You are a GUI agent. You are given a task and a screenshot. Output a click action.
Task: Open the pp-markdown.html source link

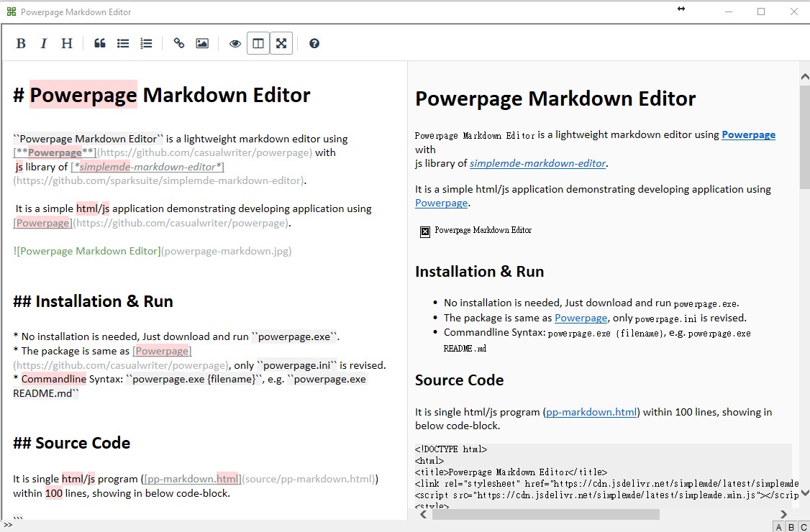591,412
